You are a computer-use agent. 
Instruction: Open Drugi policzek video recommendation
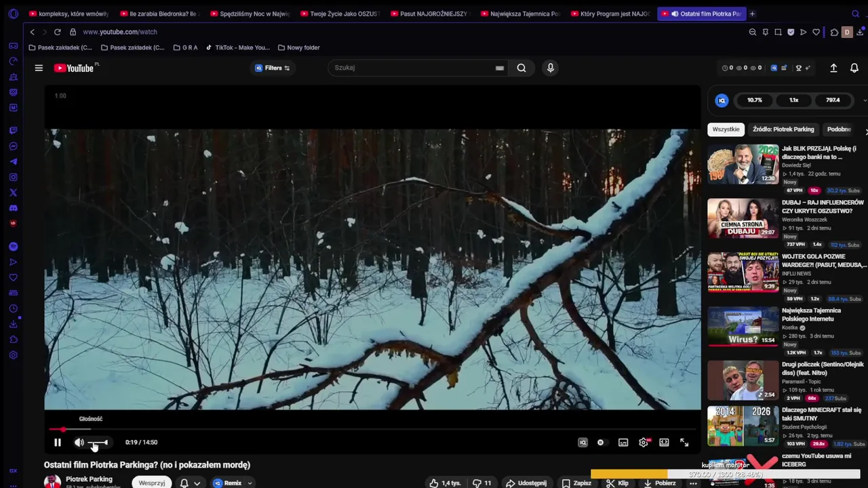[x=823, y=369]
